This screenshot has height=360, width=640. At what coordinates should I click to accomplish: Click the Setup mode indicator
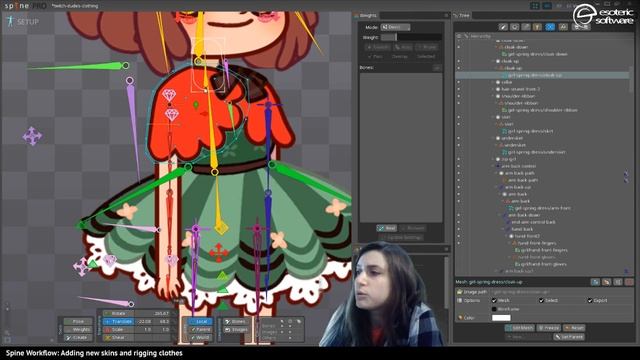[x=23, y=22]
